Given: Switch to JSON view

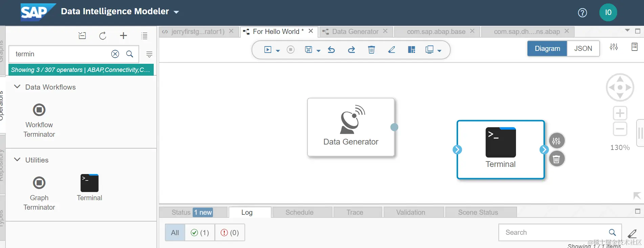Looking at the screenshot, I should click(x=583, y=49).
